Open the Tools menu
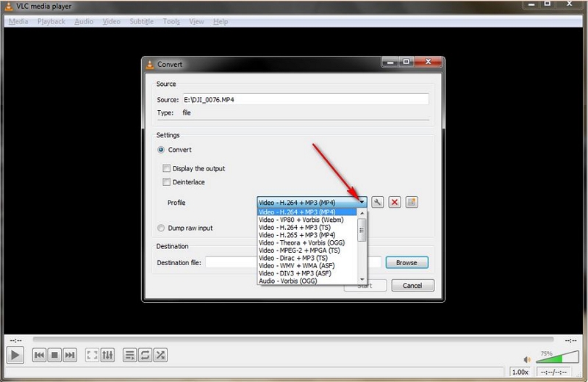The width and height of the screenshot is (588, 382). 171,21
